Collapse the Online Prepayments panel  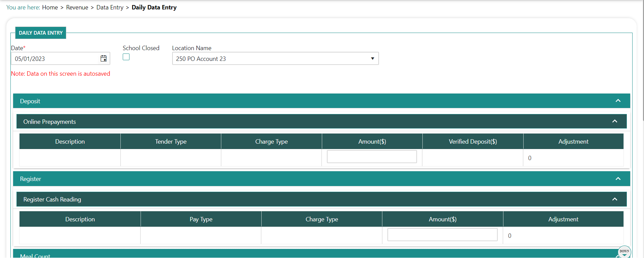click(x=614, y=121)
